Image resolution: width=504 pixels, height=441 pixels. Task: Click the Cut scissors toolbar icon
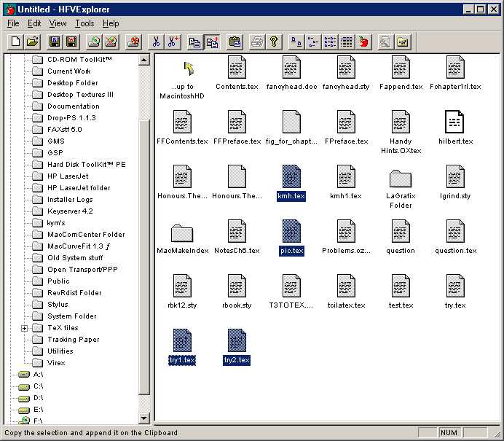pyautogui.click(x=155, y=42)
